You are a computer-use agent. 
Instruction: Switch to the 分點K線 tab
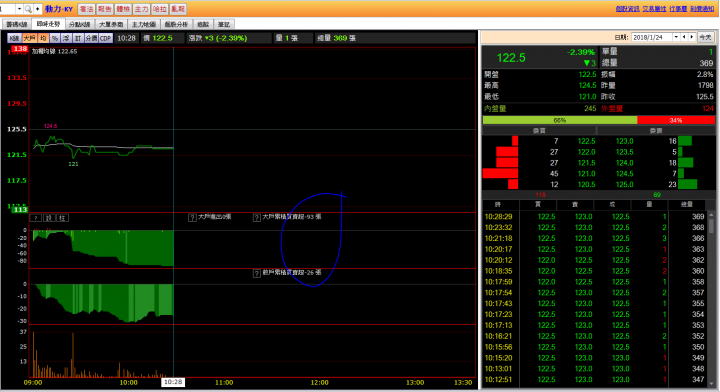tap(79, 24)
